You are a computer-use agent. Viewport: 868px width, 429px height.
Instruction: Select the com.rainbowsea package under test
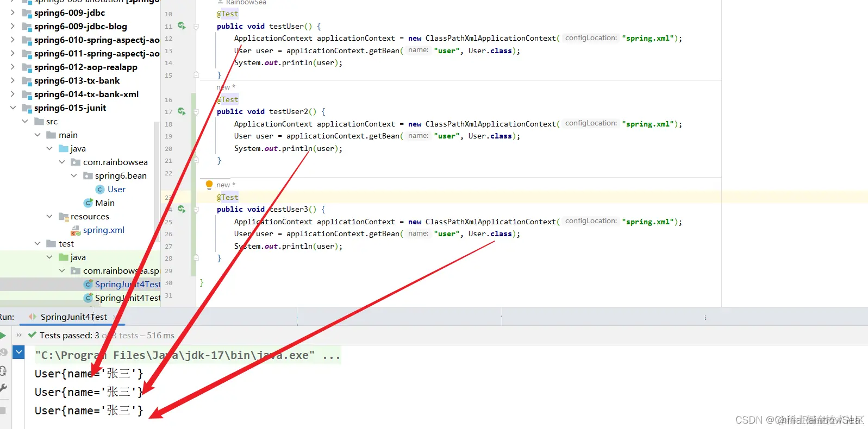(x=122, y=271)
